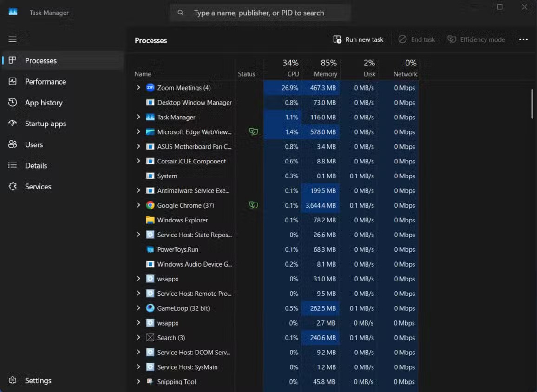Click the Snipping Tool process icon
The image size is (537, 392).
150,382
